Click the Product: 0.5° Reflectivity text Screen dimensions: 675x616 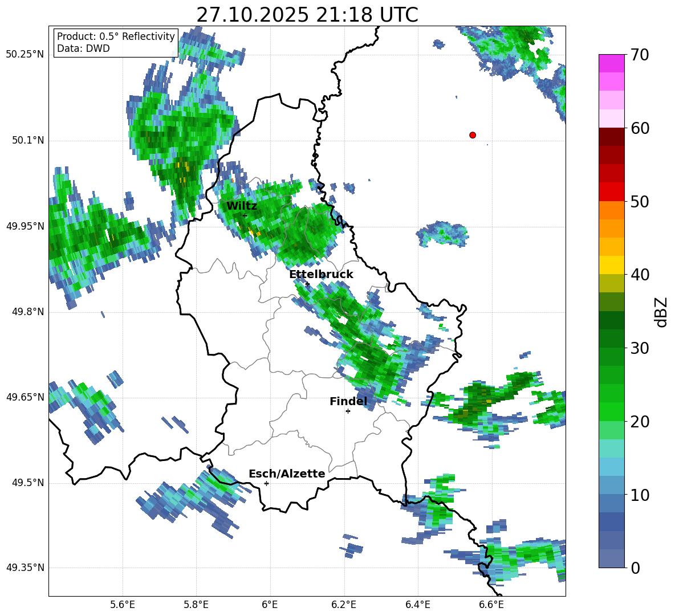click(116, 36)
